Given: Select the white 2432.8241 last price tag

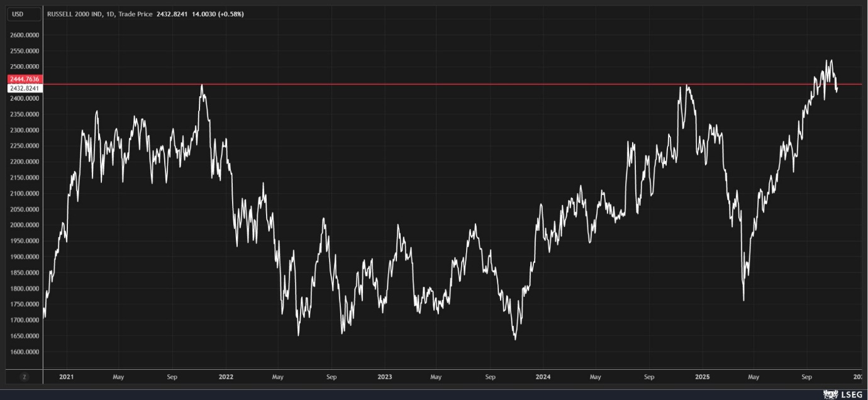Looking at the screenshot, I should pyautogui.click(x=25, y=89).
